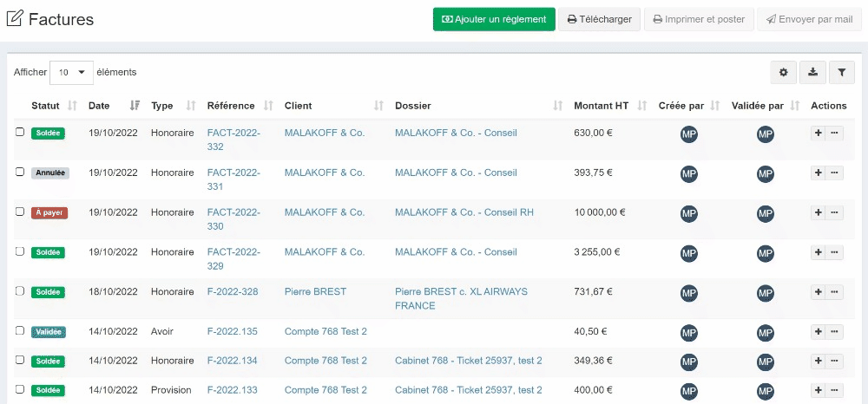Open dossier Pierre BREST c. XL AIRWAYS FRANCE
Viewport: 868px width, 404px height.
click(x=461, y=298)
